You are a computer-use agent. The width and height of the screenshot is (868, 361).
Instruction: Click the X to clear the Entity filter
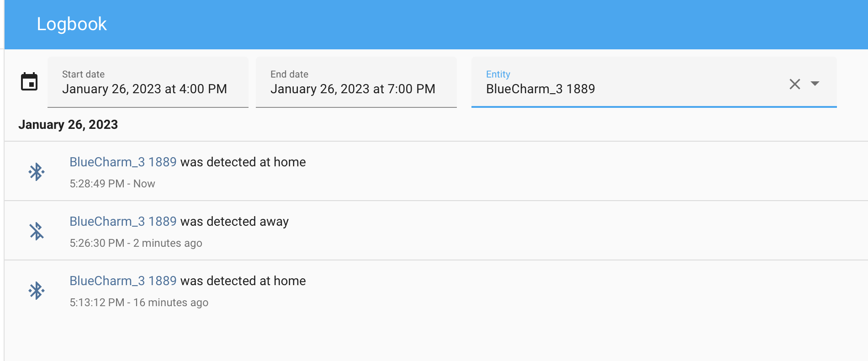pos(795,84)
